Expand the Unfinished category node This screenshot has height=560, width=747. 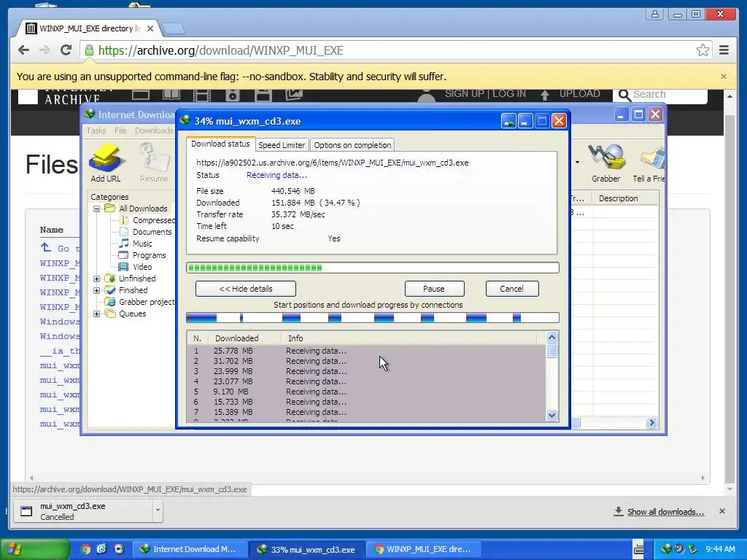tap(97, 279)
